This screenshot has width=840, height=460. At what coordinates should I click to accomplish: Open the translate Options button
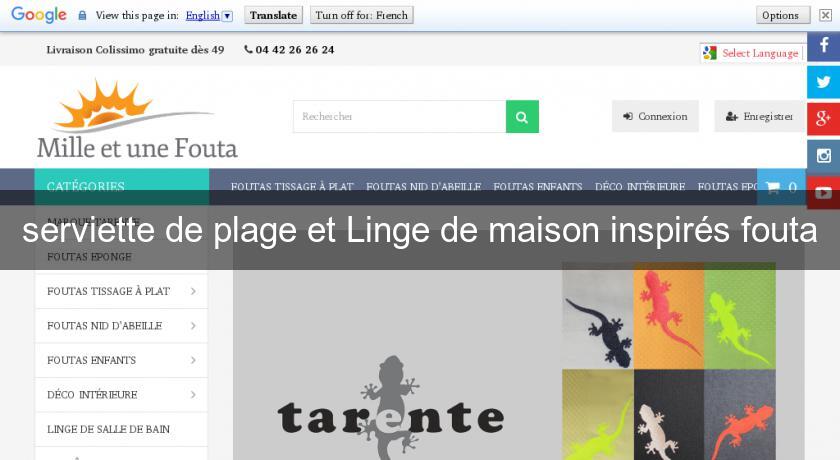tap(781, 16)
